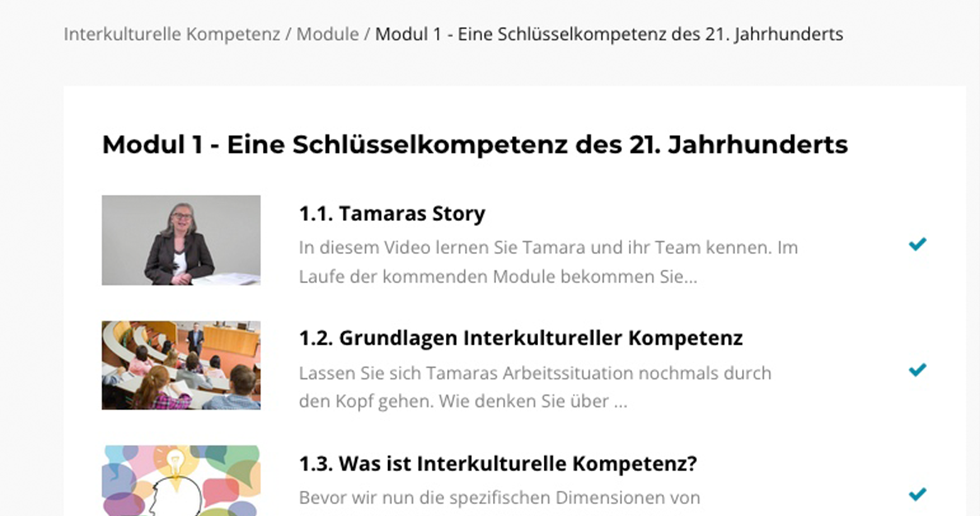
Task: Open lesson 1.3. Was ist Interkulturelle Kompetenz?
Action: [x=498, y=463]
